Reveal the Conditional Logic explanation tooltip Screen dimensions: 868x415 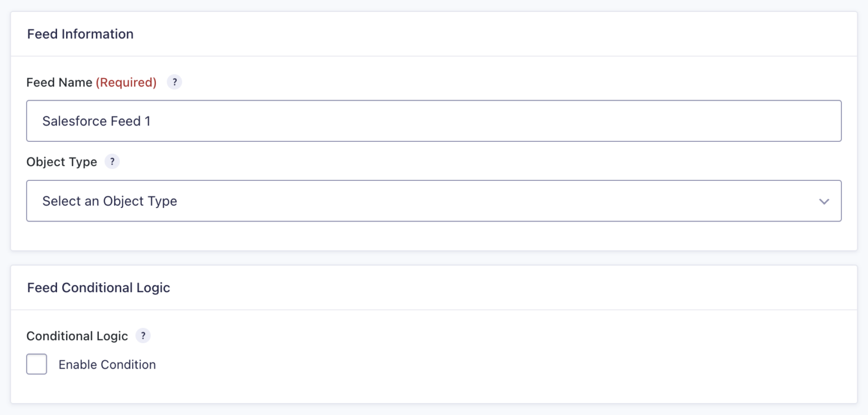[x=143, y=336]
